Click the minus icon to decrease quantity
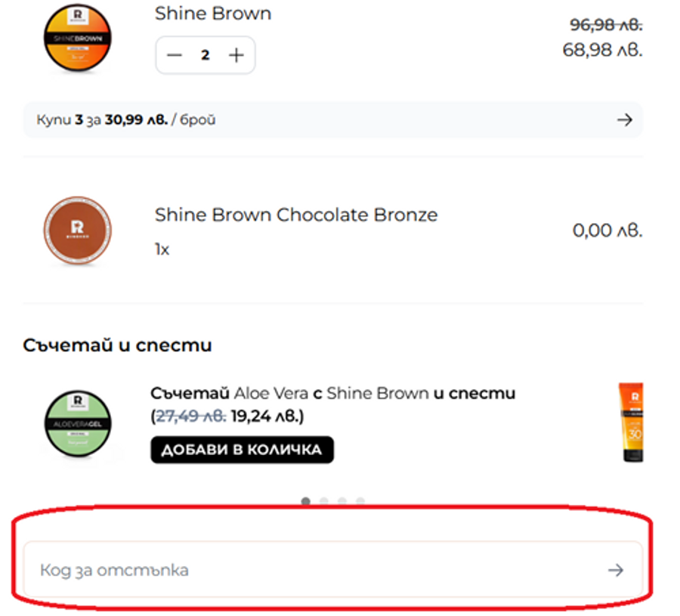Screen dimensions: 680x616 (x=175, y=54)
